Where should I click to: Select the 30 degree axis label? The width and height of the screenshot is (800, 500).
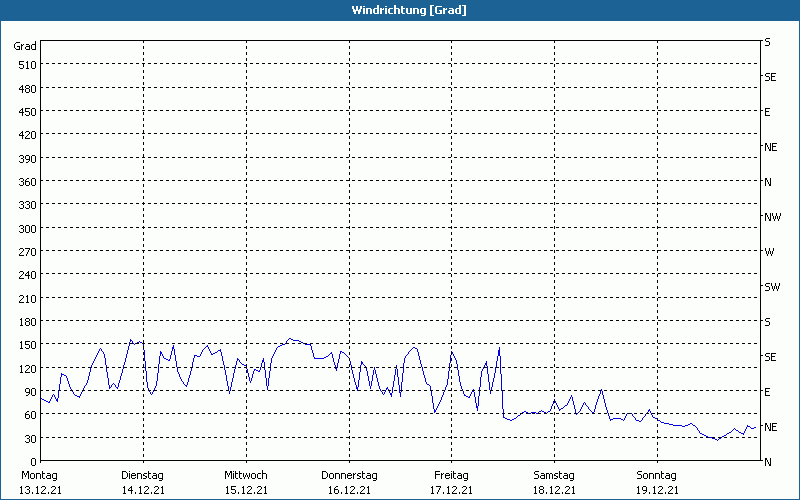pyautogui.click(x=30, y=439)
